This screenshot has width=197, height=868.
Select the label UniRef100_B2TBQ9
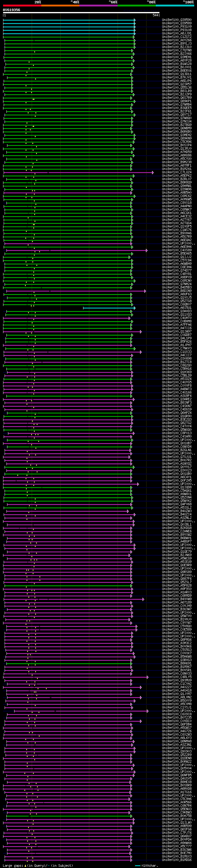click(177, 125)
